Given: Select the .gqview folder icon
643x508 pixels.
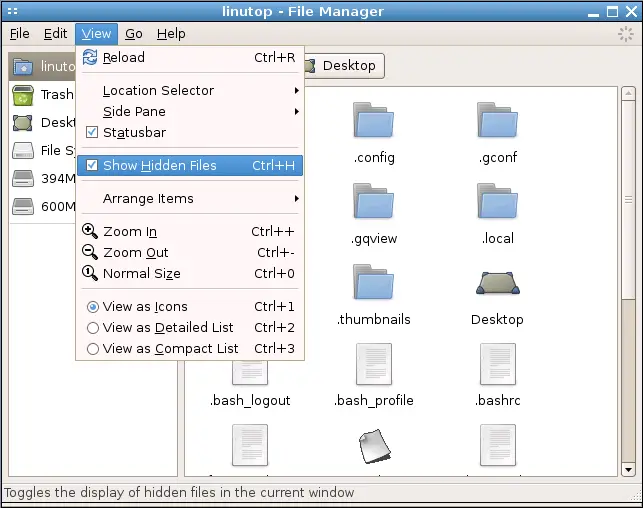Looking at the screenshot, I should (374, 201).
